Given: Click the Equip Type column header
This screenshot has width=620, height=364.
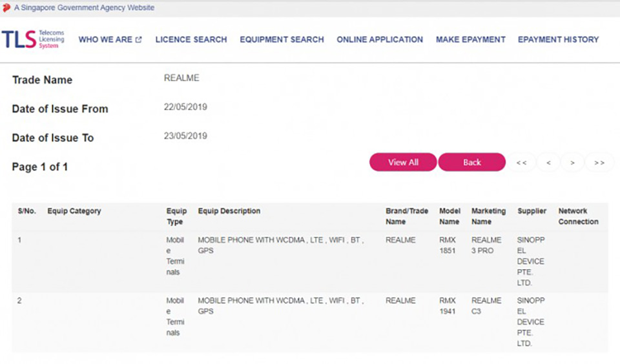Looking at the screenshot, I should [x=176, y=216].
